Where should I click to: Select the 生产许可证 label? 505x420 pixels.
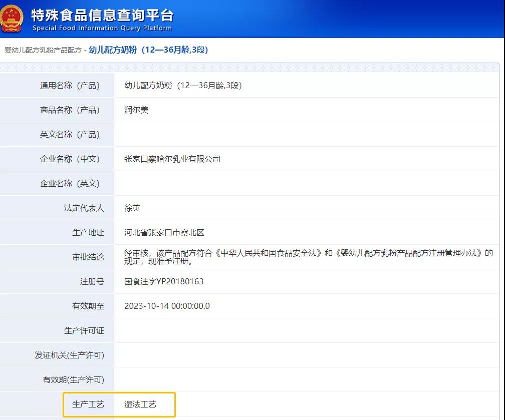84,330
